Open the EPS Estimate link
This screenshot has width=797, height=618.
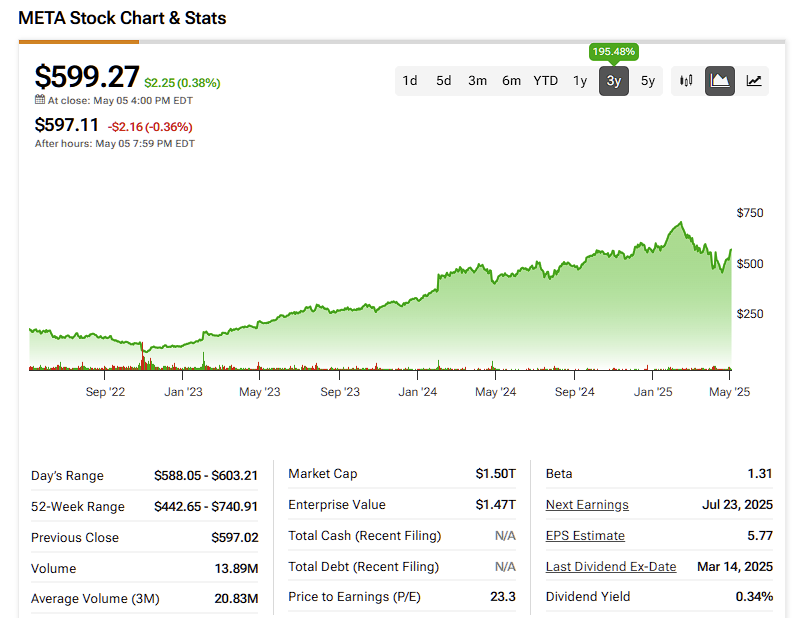pos(585,536)
